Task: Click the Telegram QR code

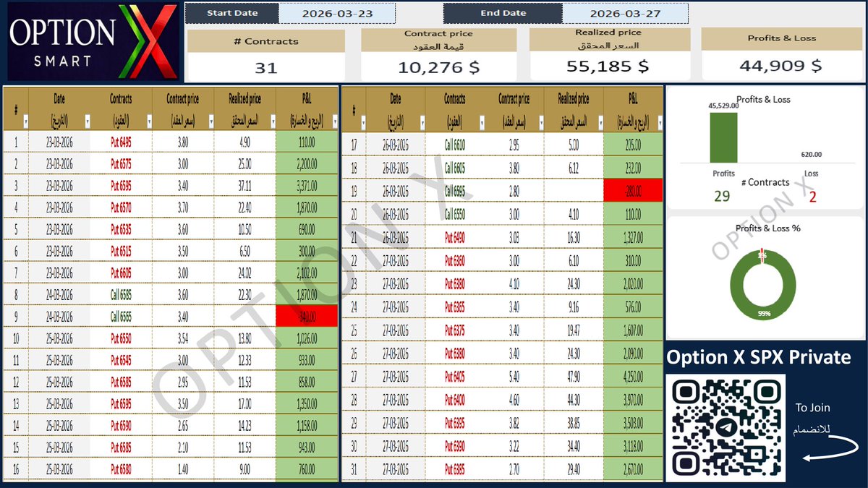Action: [725, 428]
